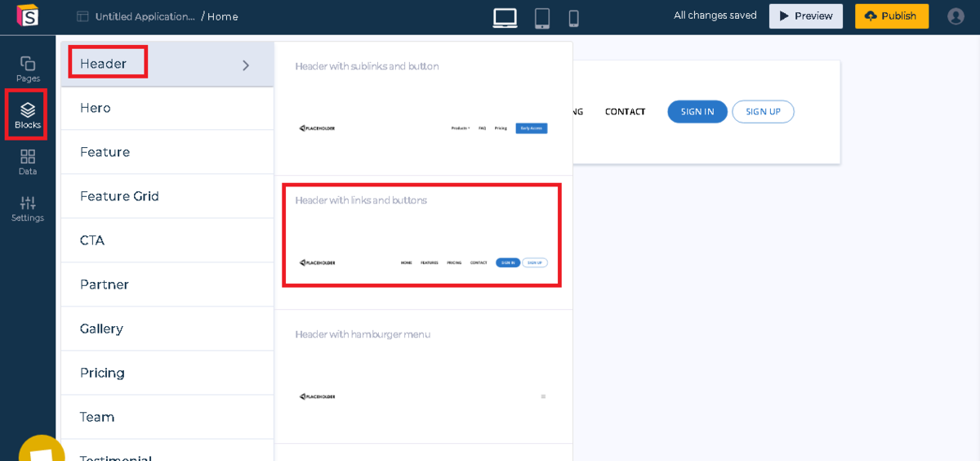Image resolution: width=980 pixels, height=461 pixels.
Task: Open the Settings sidebar panel
Action: [x=28, y=208]
